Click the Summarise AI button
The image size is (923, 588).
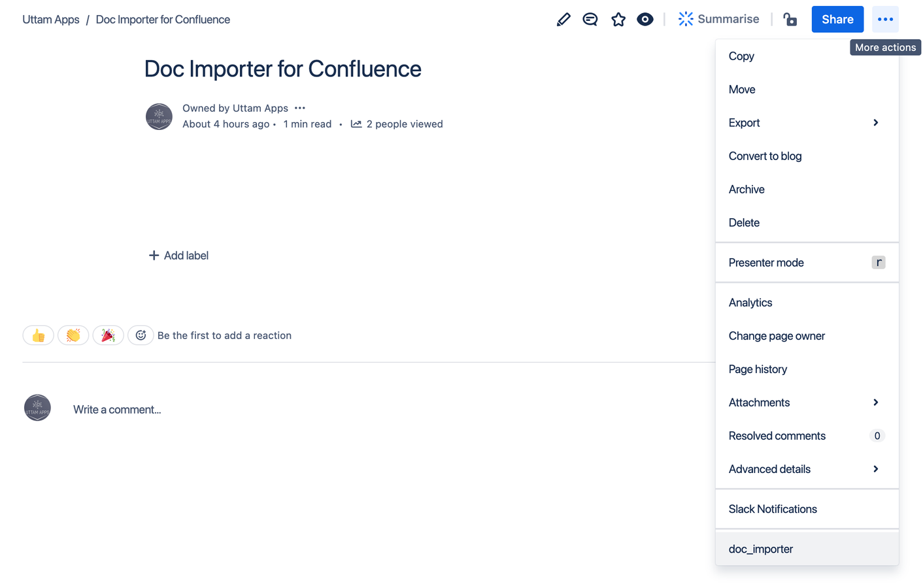click(718, 19)
